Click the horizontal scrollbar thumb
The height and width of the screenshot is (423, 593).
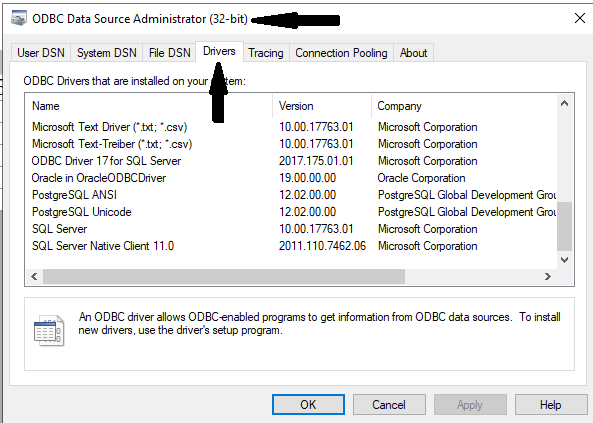[x=224, y=277]
